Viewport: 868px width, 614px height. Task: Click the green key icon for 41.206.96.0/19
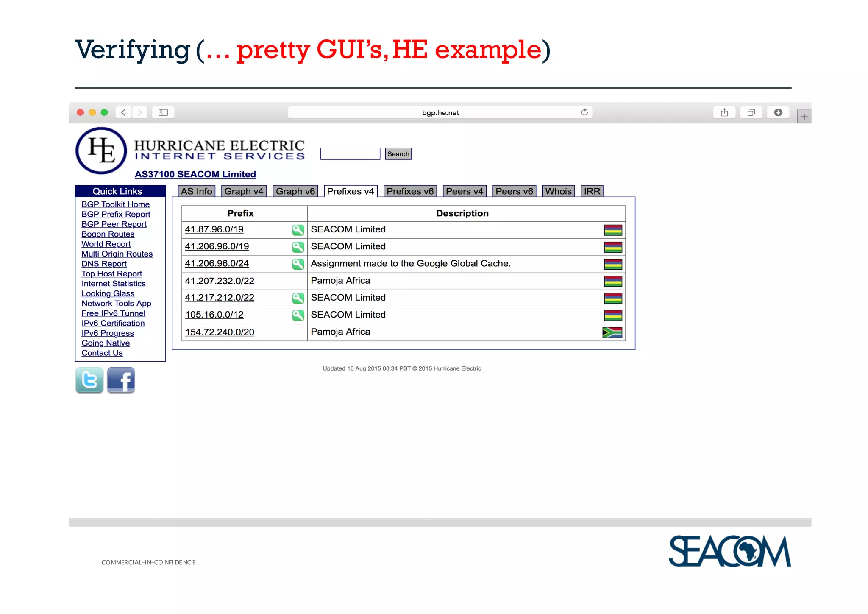point(298,247)
